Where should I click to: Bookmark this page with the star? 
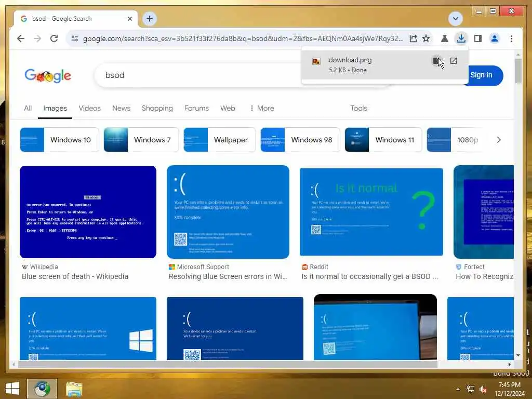[x=426, y=38]
